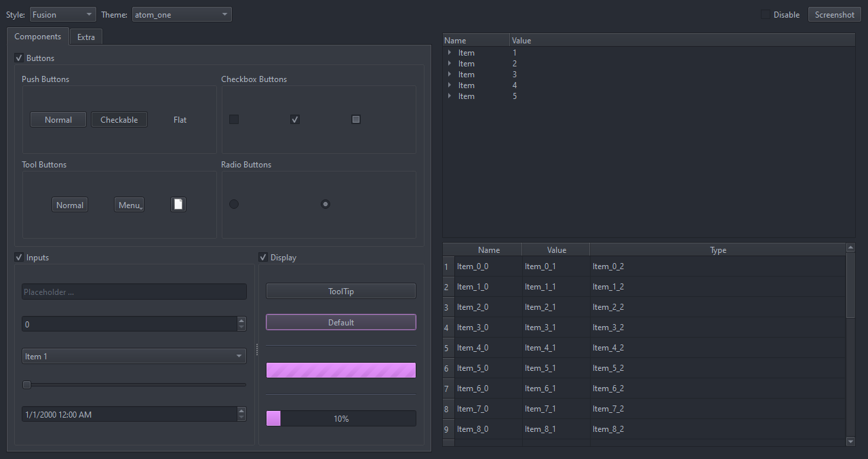Viewport: 868px width, 459px height.
Task: Uncheck the Display group checkbox
Action: tap(263, 258)
